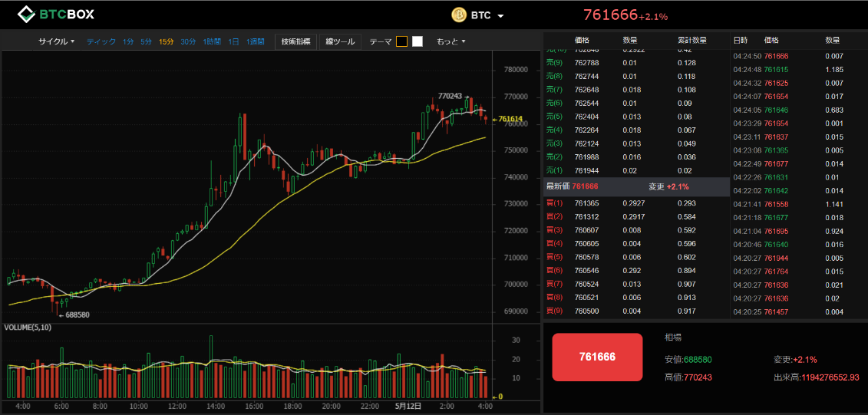
Task: Select buy order row 買(6) 760546
Action: (x=636, y=271)
